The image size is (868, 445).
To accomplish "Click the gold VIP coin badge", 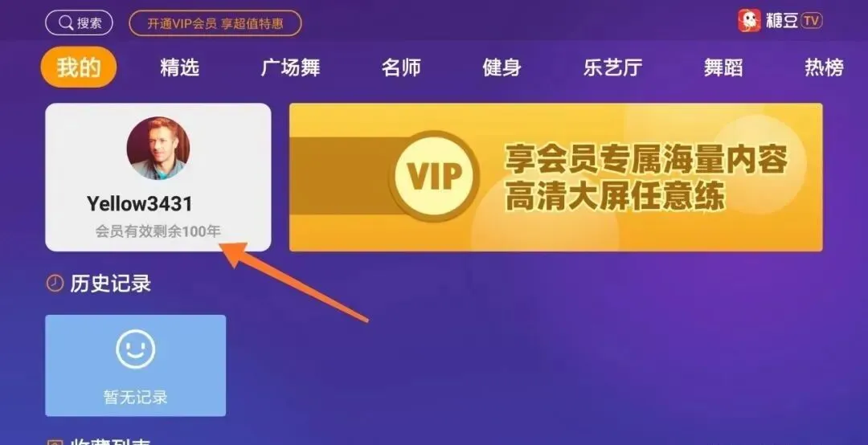I will [x=434, y=176].
